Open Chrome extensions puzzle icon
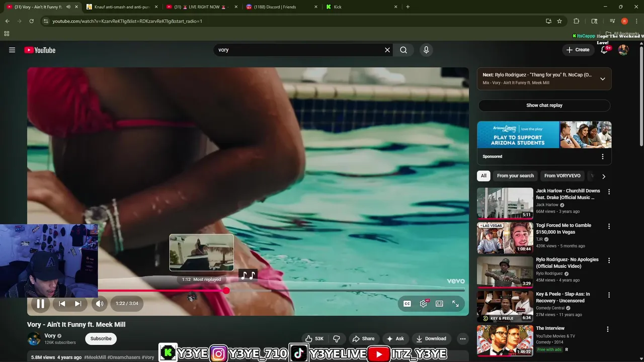 pos(577,21)
